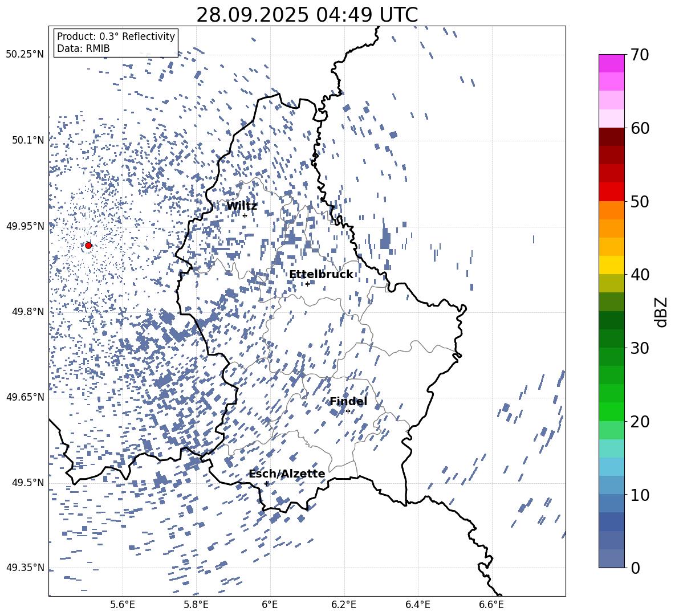Screen dimensions: 675x616
Task: Click the 'dBZ' colorbar axis label
Action: pyautogui.click(x=662, y=312)
